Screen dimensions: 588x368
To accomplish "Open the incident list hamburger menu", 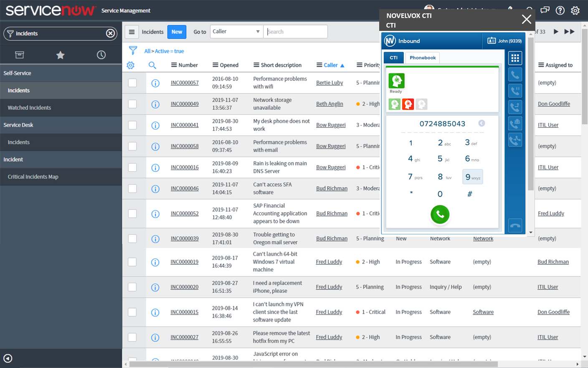I will coord(132,31).
